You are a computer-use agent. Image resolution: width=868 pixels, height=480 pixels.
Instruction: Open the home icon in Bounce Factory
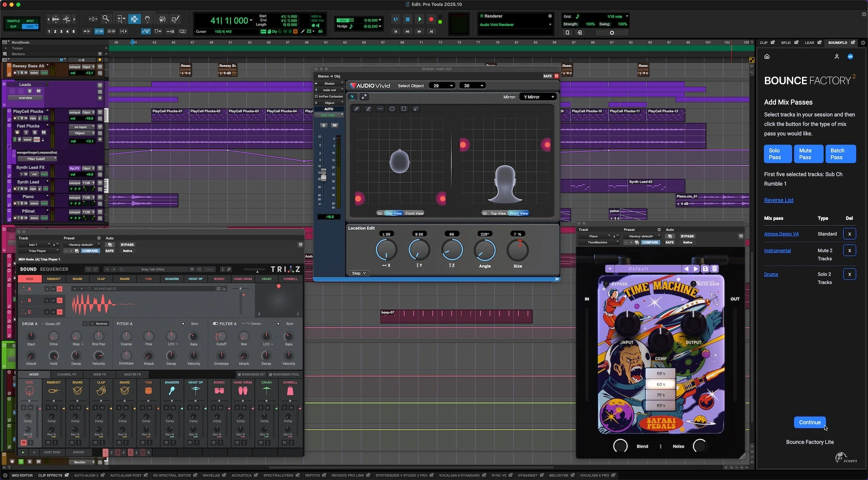(767, 56)
